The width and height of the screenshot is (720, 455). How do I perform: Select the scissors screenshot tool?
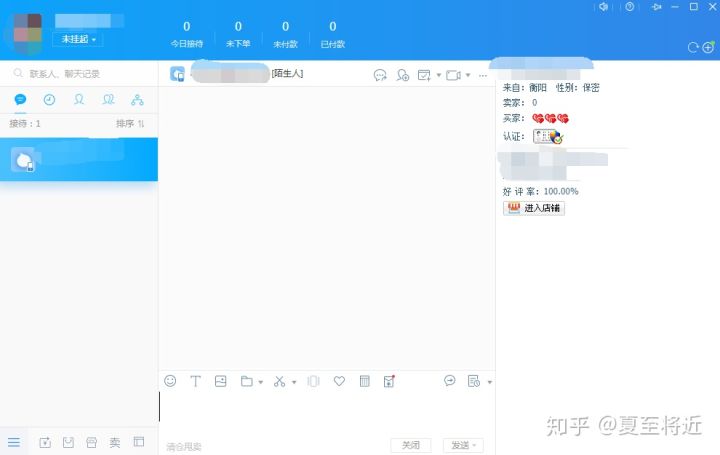tap(279, 381)
